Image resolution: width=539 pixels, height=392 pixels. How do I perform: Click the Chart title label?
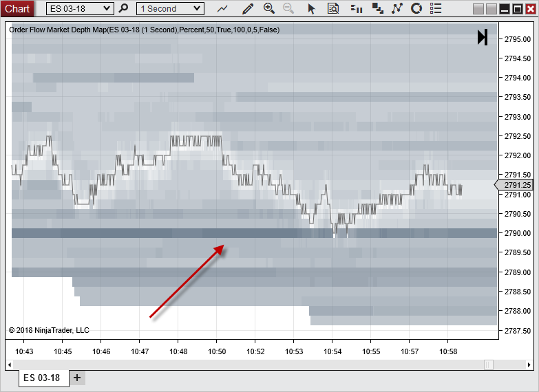[17, 8]
